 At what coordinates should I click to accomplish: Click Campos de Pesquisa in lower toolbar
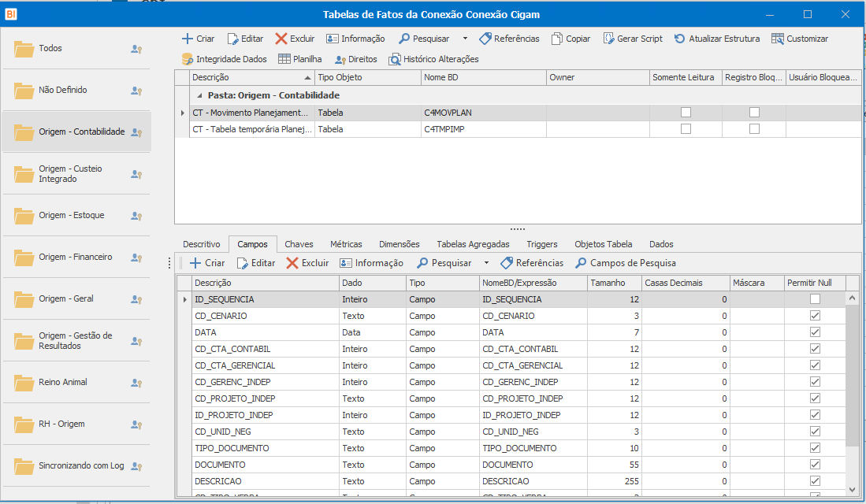626,263
